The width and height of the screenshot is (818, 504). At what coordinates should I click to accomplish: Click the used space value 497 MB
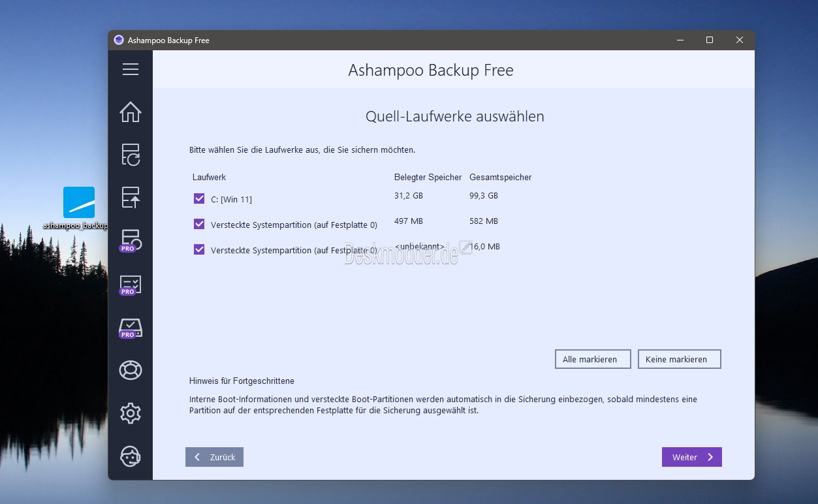click(x=409, y=221)
